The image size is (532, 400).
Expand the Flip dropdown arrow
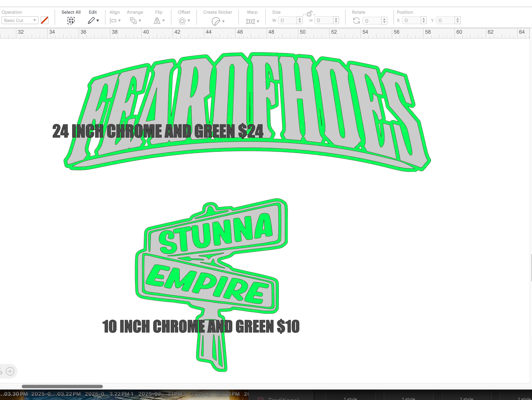164,21
